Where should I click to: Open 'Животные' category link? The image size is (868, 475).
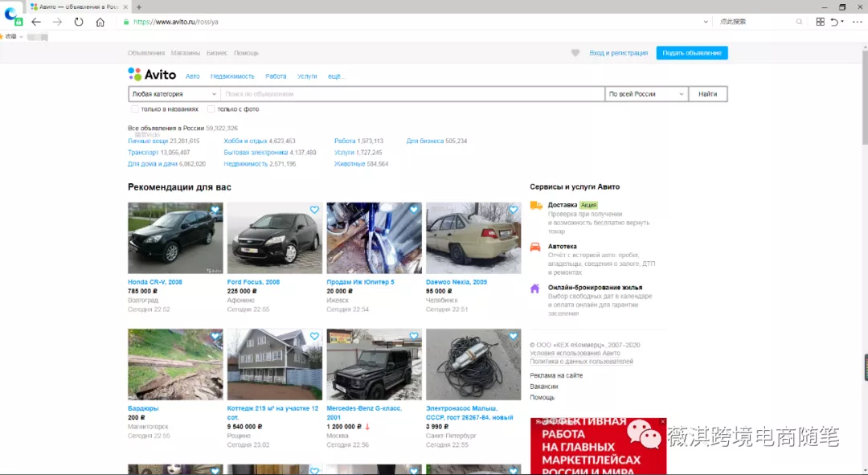click(350, 164)
